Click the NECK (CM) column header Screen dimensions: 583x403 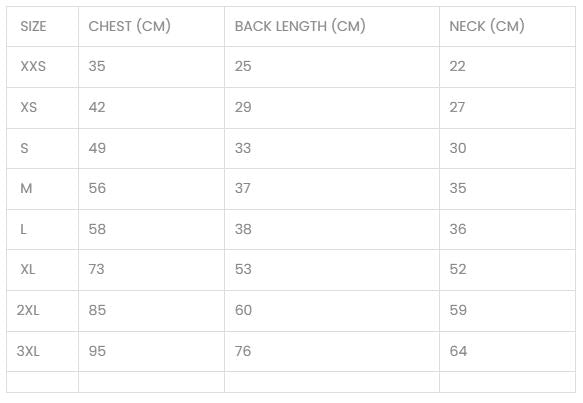point(487,26)
